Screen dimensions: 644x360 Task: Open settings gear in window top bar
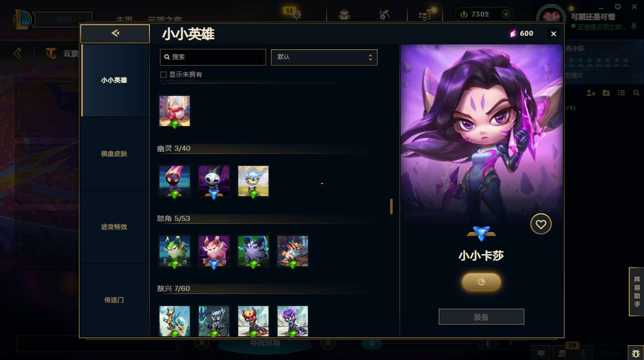point(618,7)
